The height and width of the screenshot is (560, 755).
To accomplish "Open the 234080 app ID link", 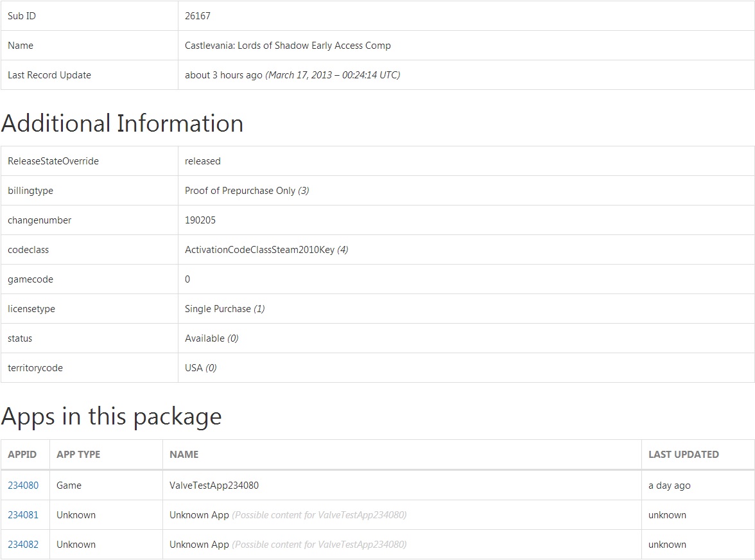I will 23,486.
